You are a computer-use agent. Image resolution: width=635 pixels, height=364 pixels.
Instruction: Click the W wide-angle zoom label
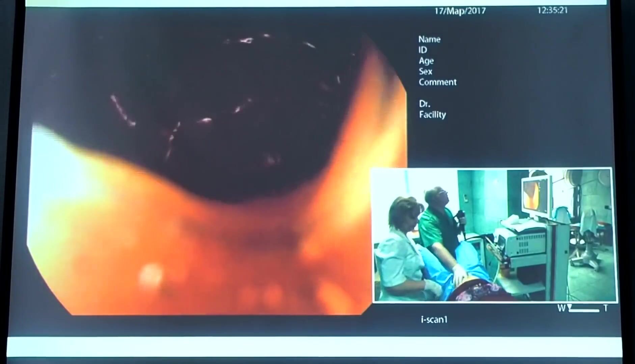point(561,308)
